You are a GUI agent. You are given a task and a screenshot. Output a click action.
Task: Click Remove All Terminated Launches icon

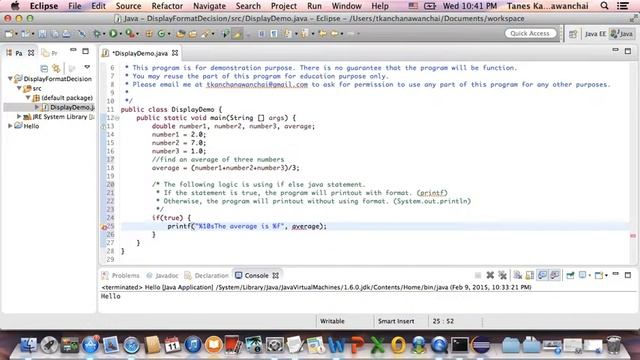[x=502, y=276]
